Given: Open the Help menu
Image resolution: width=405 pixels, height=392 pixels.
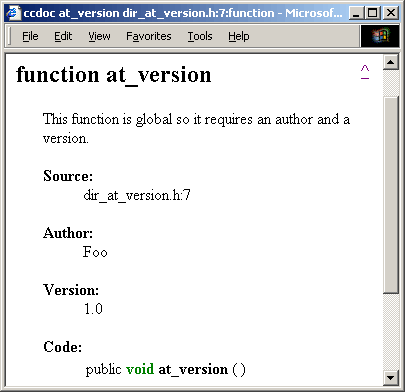Looking at the screenshot, I should (239, 36).
